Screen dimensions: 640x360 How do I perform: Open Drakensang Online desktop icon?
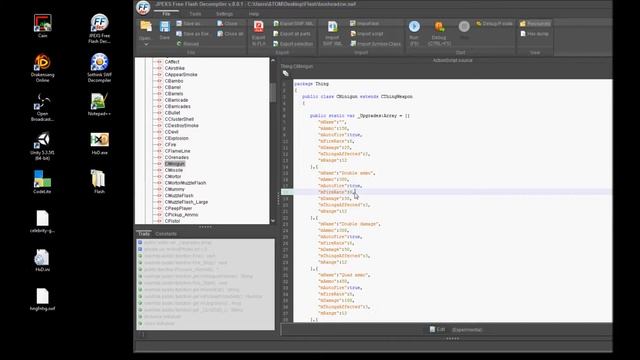tap(42, 68)
